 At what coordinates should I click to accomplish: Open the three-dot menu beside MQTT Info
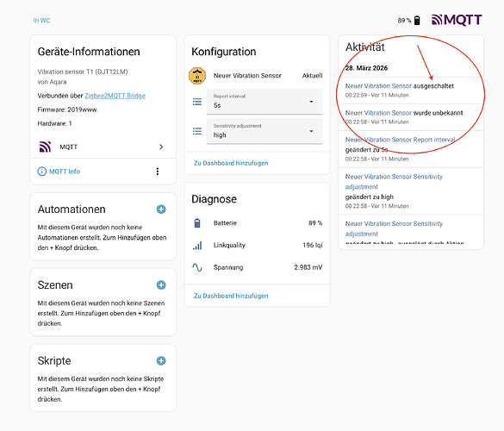point(158,172)
